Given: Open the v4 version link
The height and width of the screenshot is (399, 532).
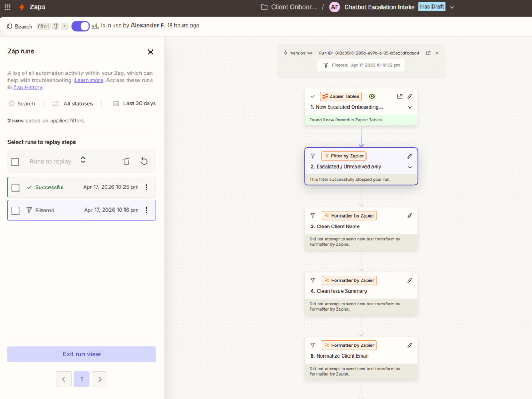Looking at the screenshot, I should [95, 26].
